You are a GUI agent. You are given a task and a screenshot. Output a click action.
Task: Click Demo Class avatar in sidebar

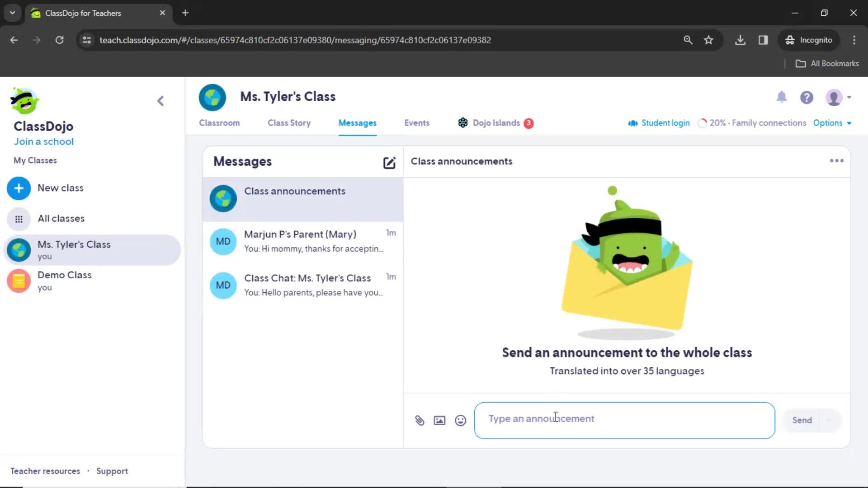[x=19, y=281]
